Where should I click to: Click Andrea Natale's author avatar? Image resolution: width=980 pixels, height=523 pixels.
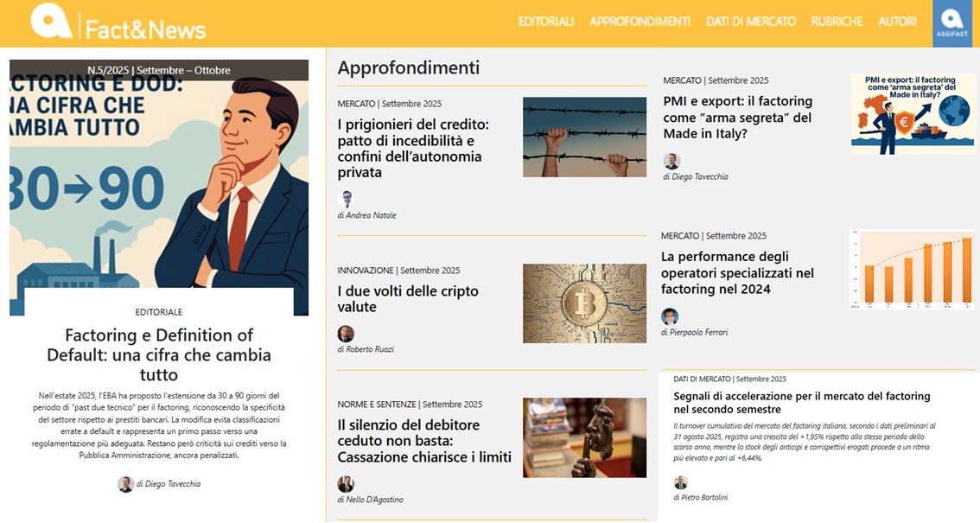(x=346, y=199)
